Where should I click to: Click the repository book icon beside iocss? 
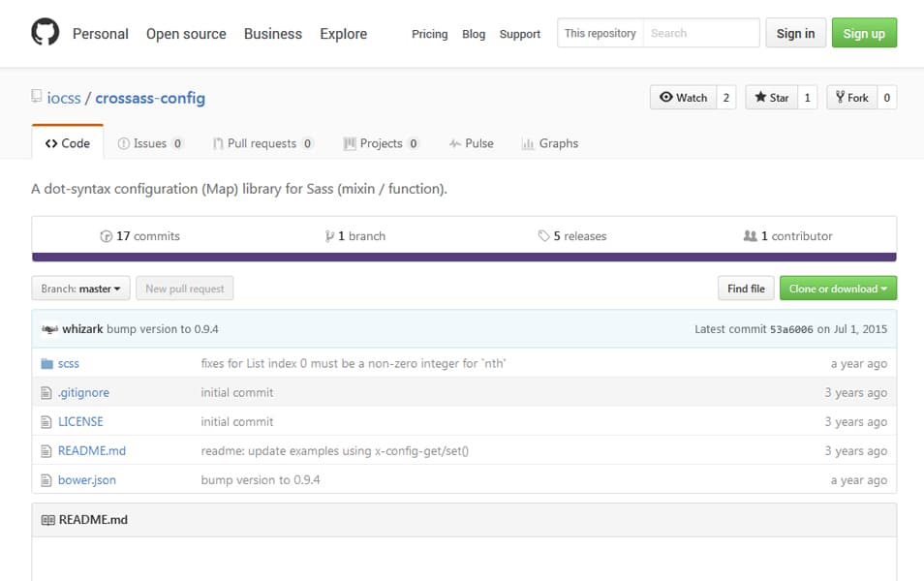tap(37, 96)
